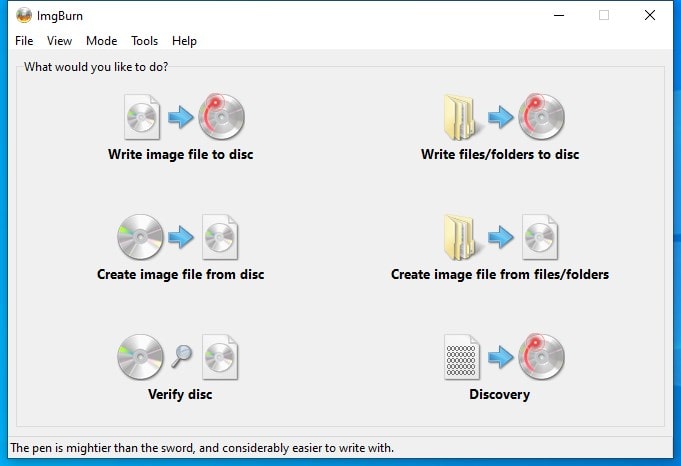The width and height of the screenshot is (681, 466).
Task: Open the View menu
Action: (x=60, y=41)
